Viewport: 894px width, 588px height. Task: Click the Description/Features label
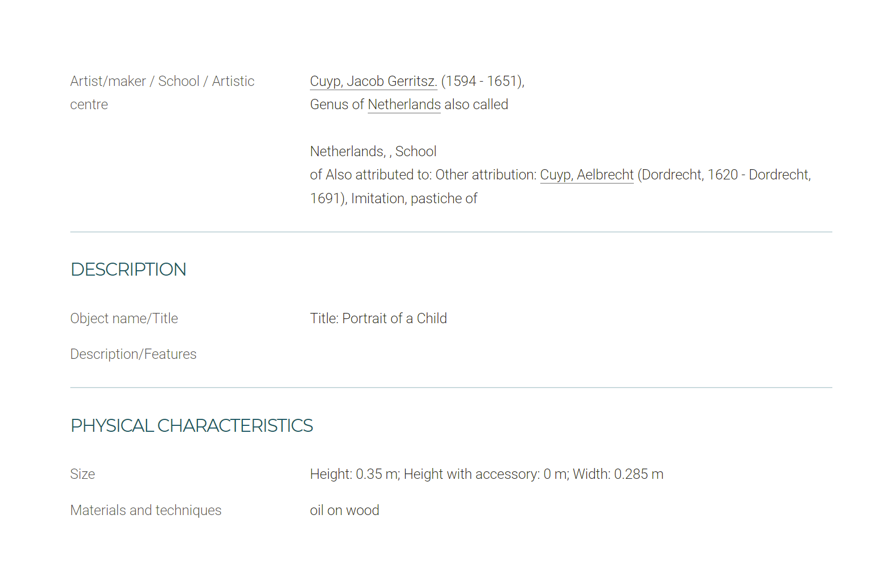pyautogui.click(x=133, y=354)
